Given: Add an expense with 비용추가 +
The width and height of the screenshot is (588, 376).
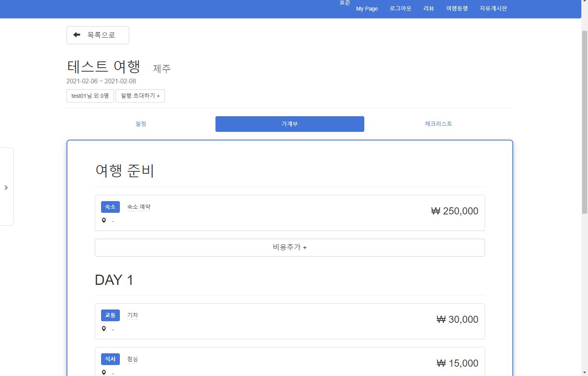Looking at the screenshot, I should coord(290,248).
